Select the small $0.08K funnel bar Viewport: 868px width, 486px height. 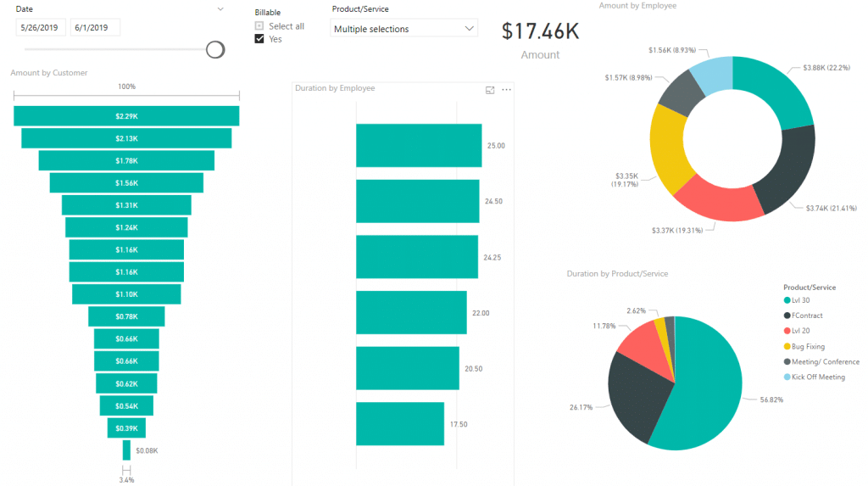click(126, 450)
